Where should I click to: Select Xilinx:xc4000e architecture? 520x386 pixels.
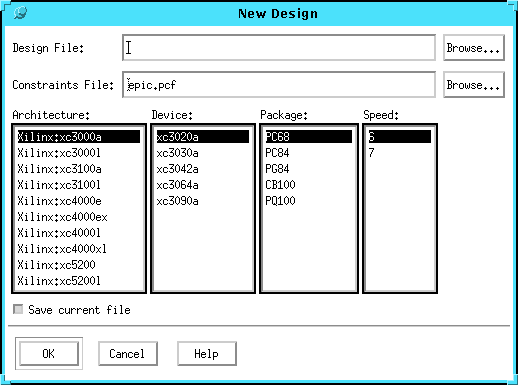(79, 201)
